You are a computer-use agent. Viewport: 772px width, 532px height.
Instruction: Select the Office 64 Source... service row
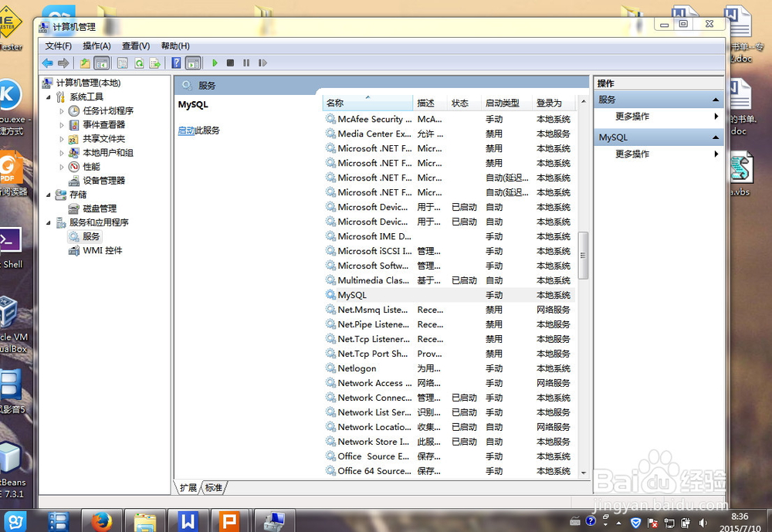tap(449, 471)
